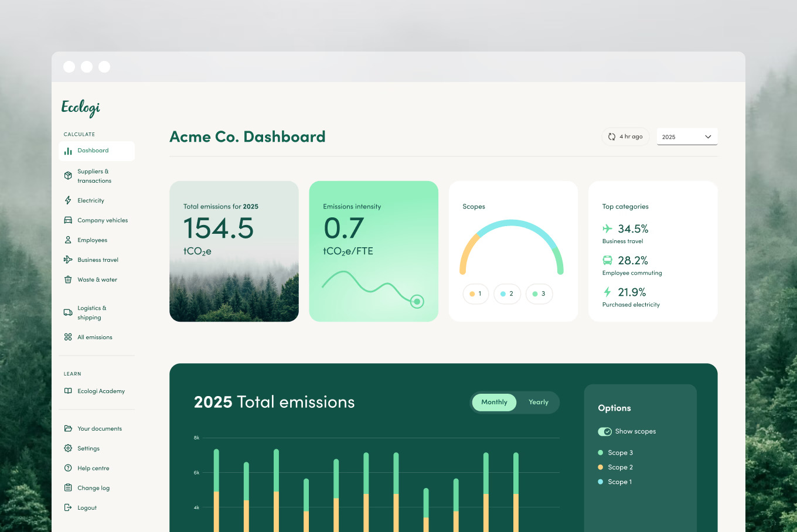The height and width of the screenshot is (532, 797).
Task: Click the Waste & water bin icon
Action: coord(68,279)
